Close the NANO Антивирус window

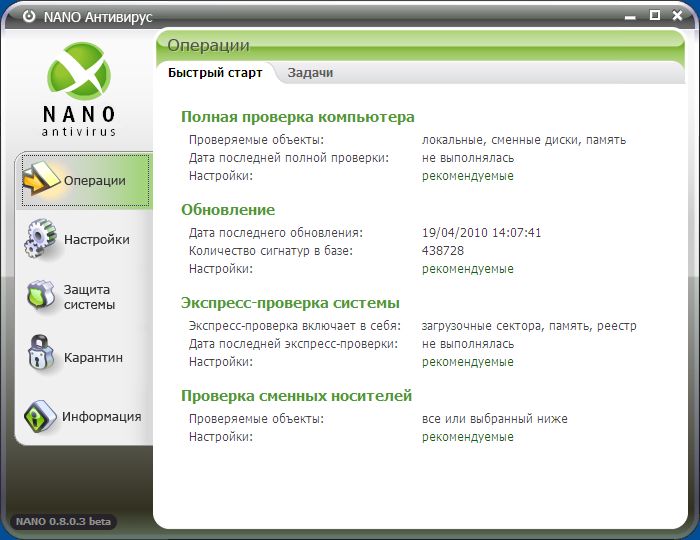[677, 16]
